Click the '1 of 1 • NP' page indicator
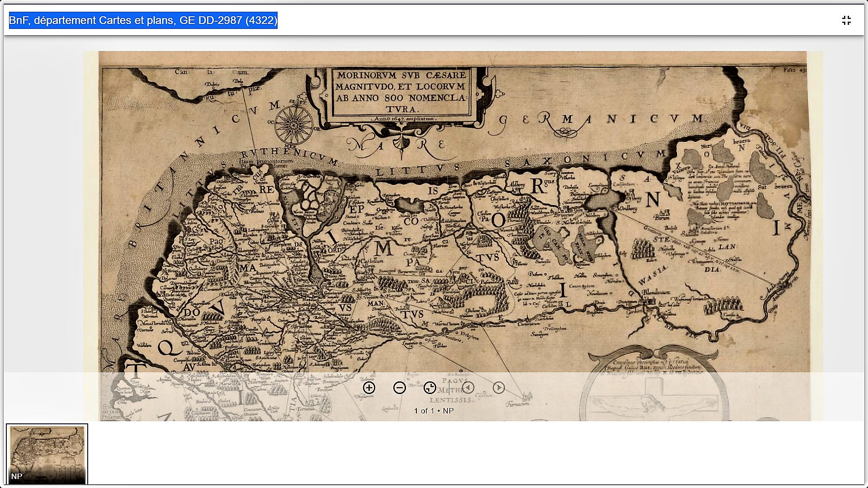 tap(434, 411)
